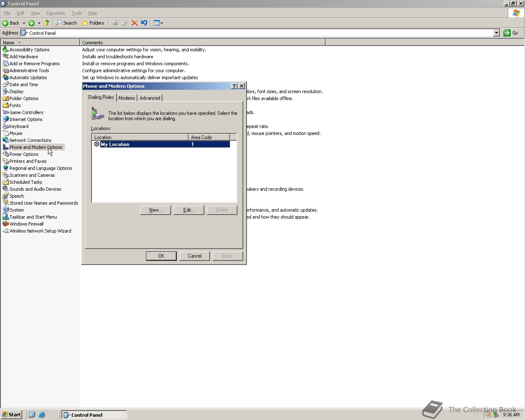The image size is (525, 420).
Task: Toggle the Folders toolbar button
Action: [x=93, y=23]
